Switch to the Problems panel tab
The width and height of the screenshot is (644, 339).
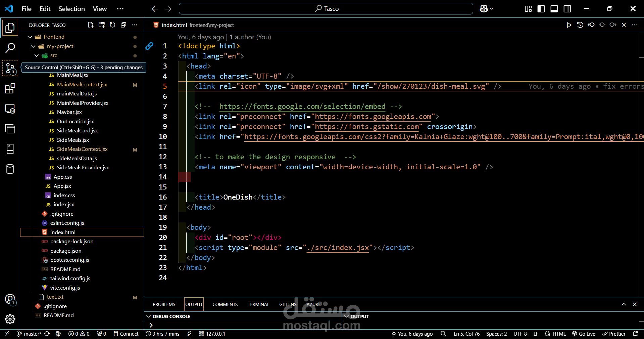tap(164, 304)
